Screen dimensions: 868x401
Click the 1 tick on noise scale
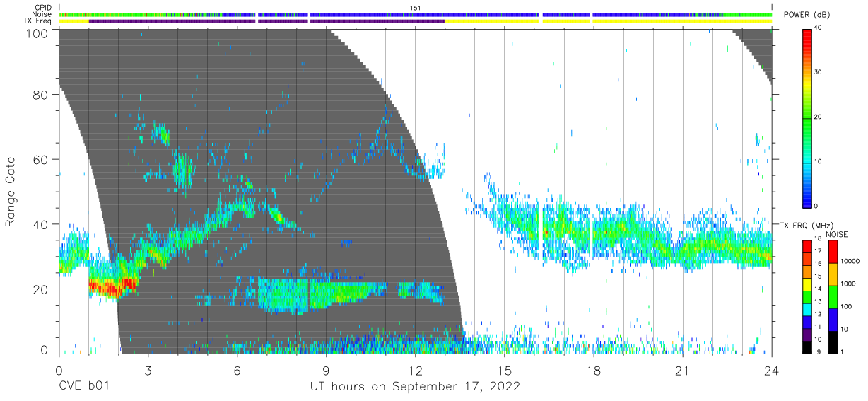pos(841,351)
